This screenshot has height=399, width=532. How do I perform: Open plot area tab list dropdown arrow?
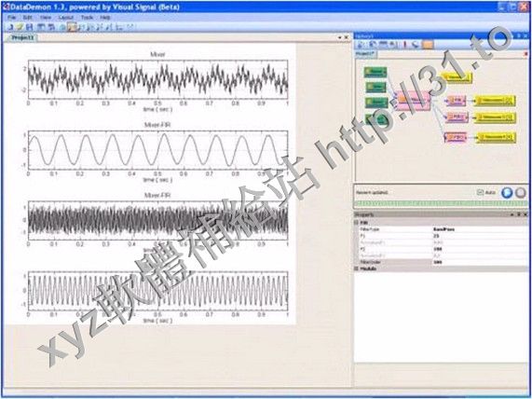point(340,37)
